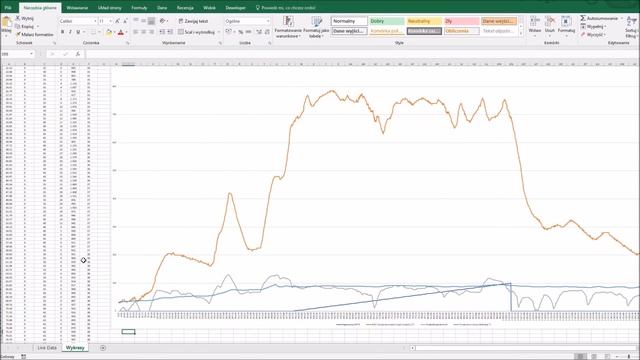The image size is (640, 360).
Task: Click the decrease indent icon
Action: tap(162, 32)
